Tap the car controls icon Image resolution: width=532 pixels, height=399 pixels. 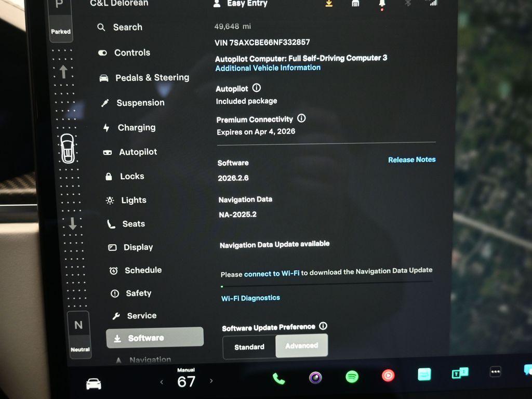[x=94, y=383]
